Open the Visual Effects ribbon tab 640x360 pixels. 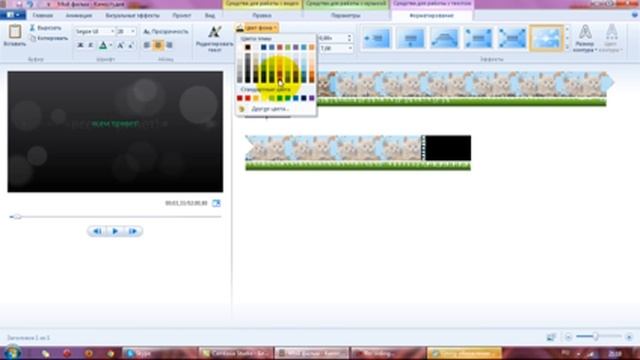[x=132, y=16]
